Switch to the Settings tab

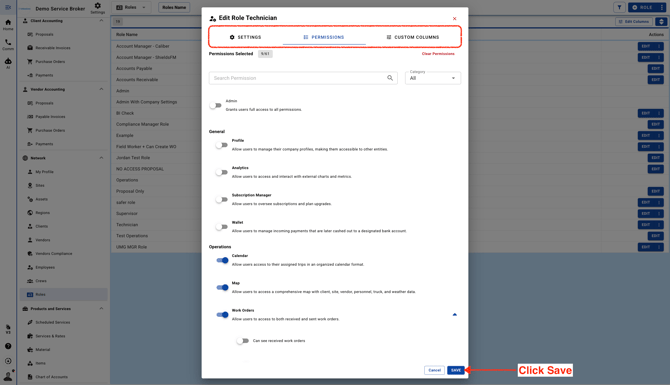pos(245,37)
